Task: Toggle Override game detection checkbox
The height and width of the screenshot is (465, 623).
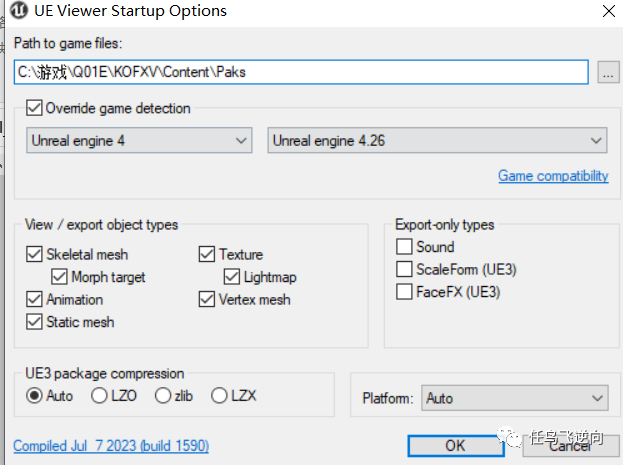Action: click(x=34, y=108)
